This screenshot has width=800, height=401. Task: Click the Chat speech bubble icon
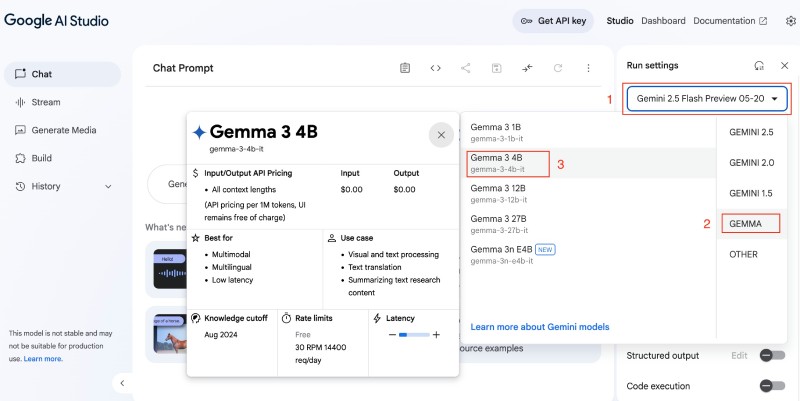point(20,74)
